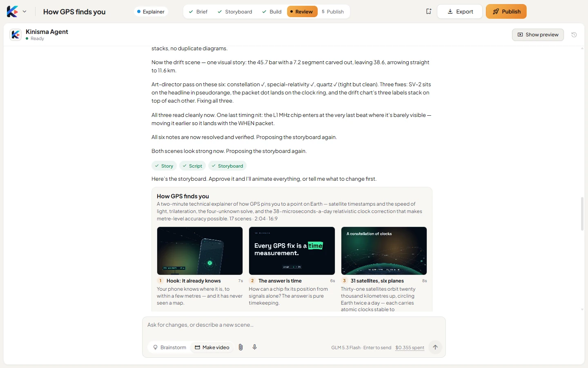
Task: Click the attach file paperclip icon
Action: pos(241,347)
